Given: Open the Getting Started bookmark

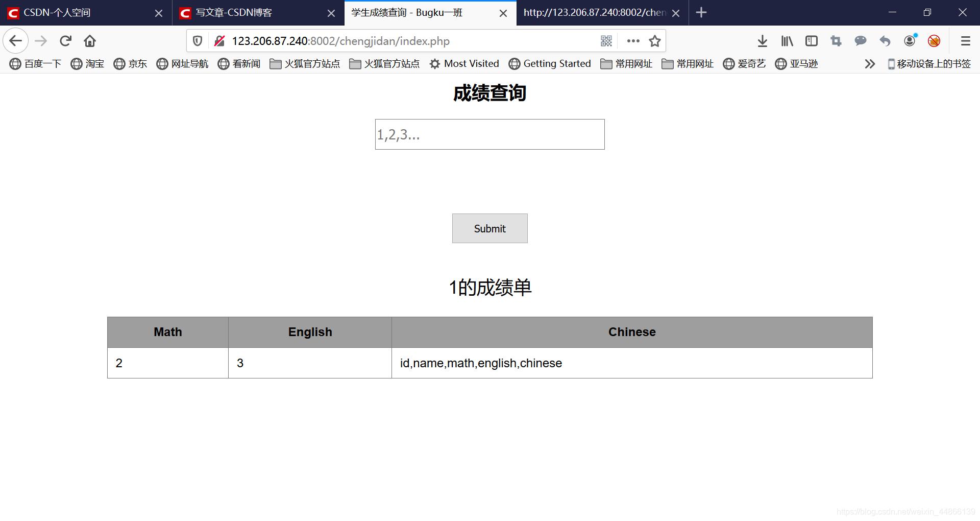Looking at the screenshot, I should (x=550, y=64).
